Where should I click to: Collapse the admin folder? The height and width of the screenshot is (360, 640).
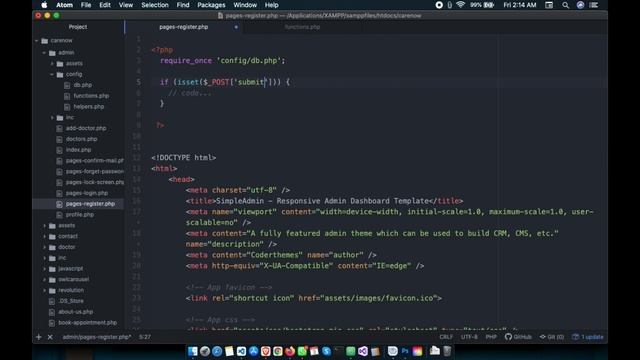[44, 53]
